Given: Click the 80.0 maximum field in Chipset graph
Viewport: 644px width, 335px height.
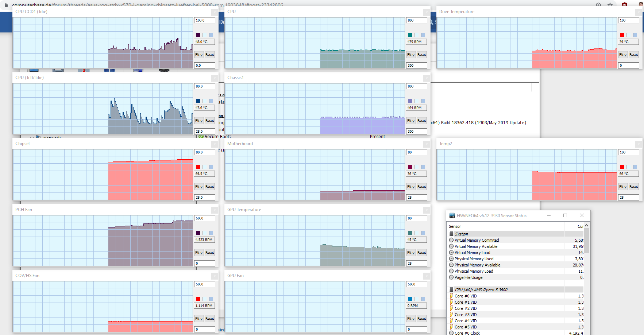Looking at the screenshot, I should 205,152.
